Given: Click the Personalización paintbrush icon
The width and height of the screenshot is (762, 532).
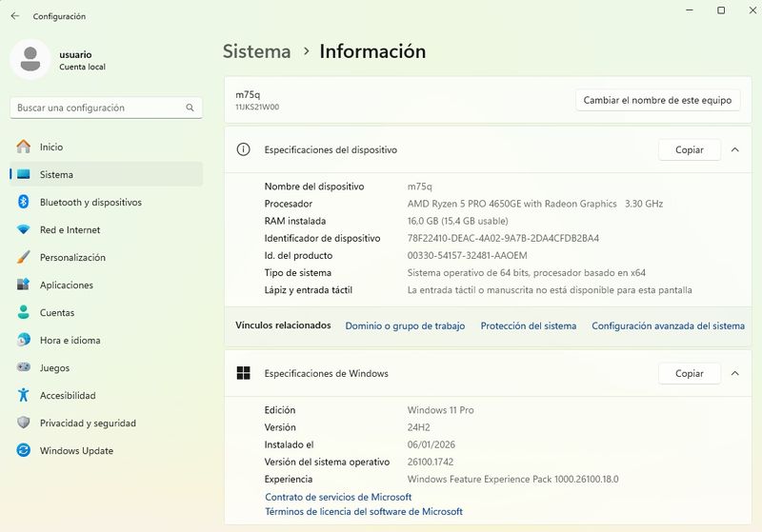Looking at the screenshot, I should tap(23, 257).
